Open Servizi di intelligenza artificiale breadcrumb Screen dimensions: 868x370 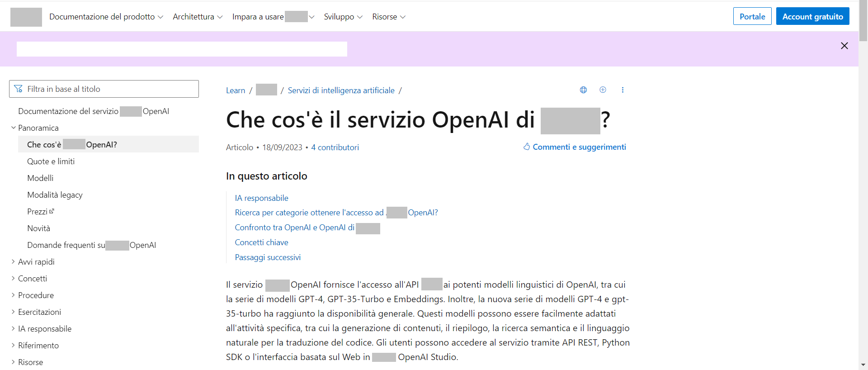click(341, 90)
